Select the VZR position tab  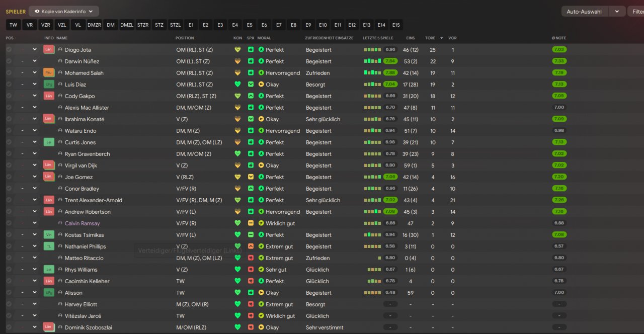click(46, 25)
